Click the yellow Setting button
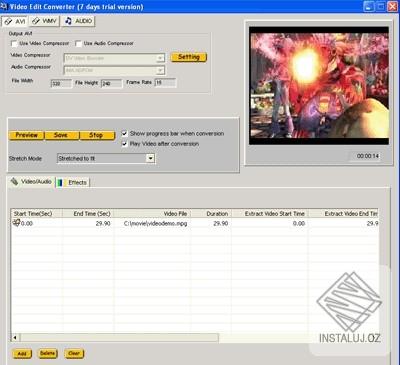This screenshot has width=400, height=365. tap(189, 57)
